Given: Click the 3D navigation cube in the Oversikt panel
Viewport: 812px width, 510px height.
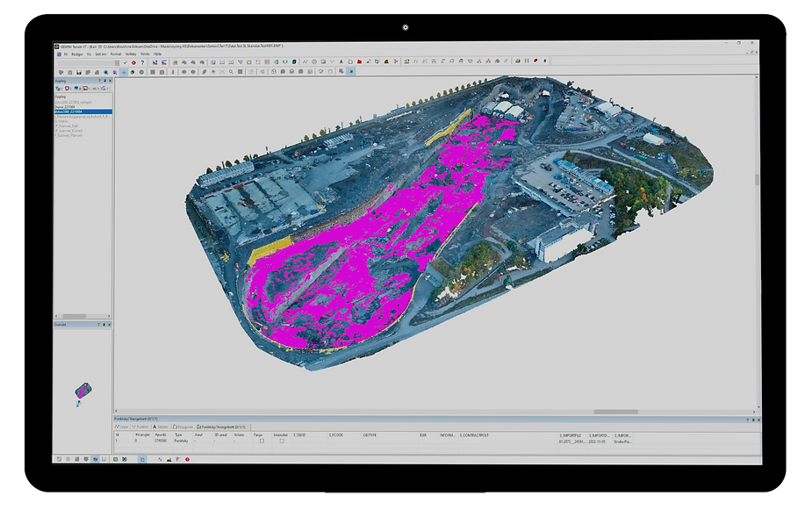Looking at the screenshot, I should pyautogui.click(x=83, y=391).
